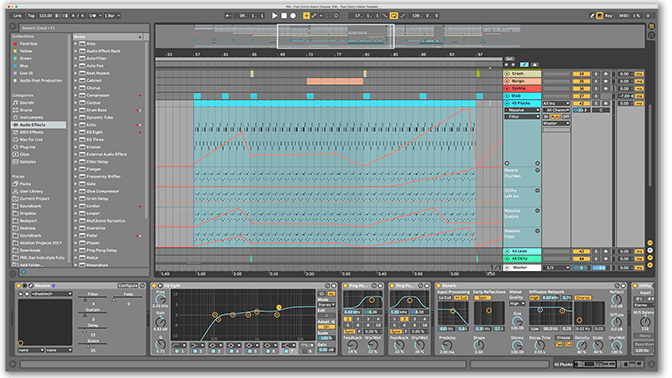Viewport: 672px width, 378px height.
Task: Expand the Audio Effect Rack entry
Action: pos(75,51)
